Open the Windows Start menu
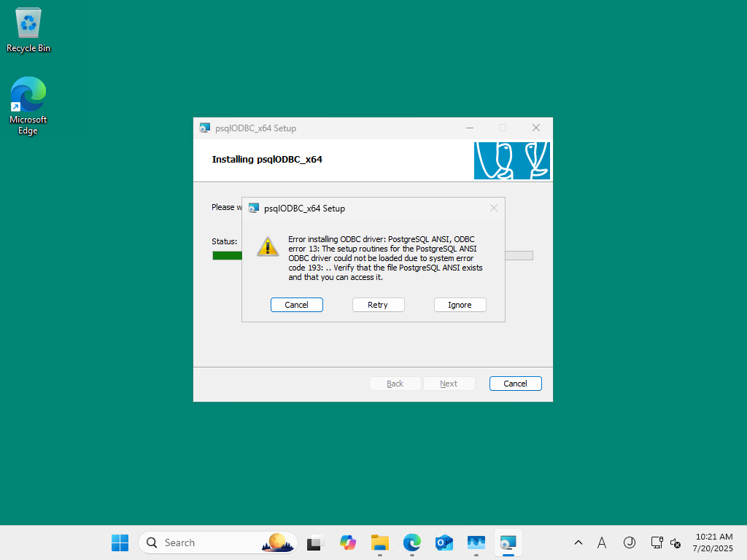The width and height of the screenshot is (747, 560). click(x=120, y=542)
